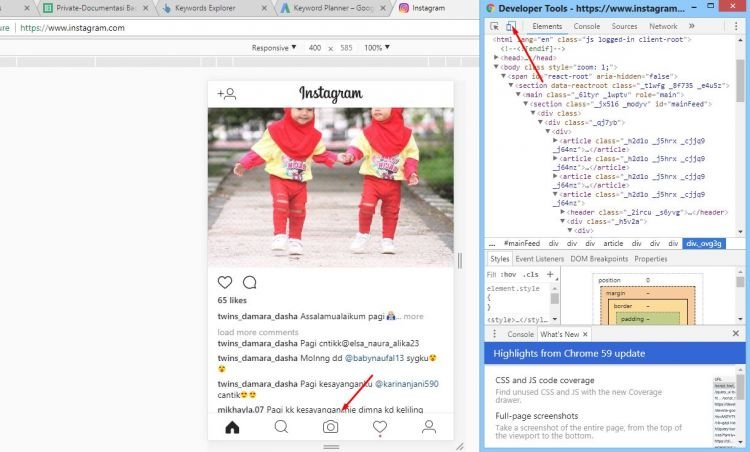Open Instagram search magnifier icon
750x452 pixels.
pos(281,427)
